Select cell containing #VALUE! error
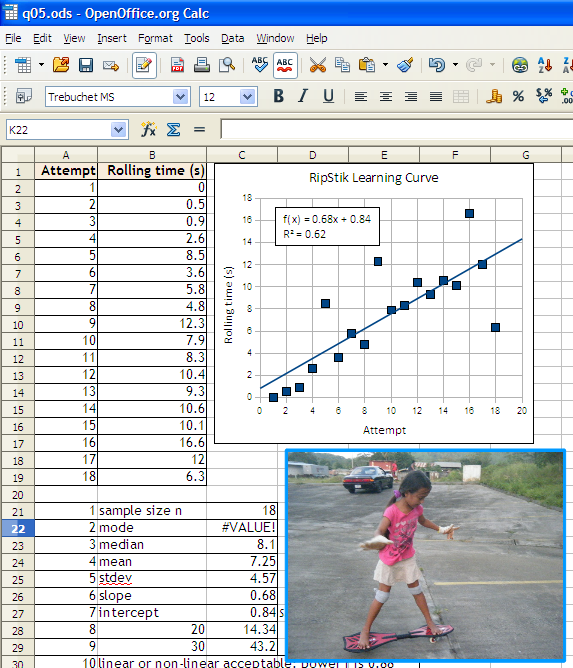 [242, 528]
